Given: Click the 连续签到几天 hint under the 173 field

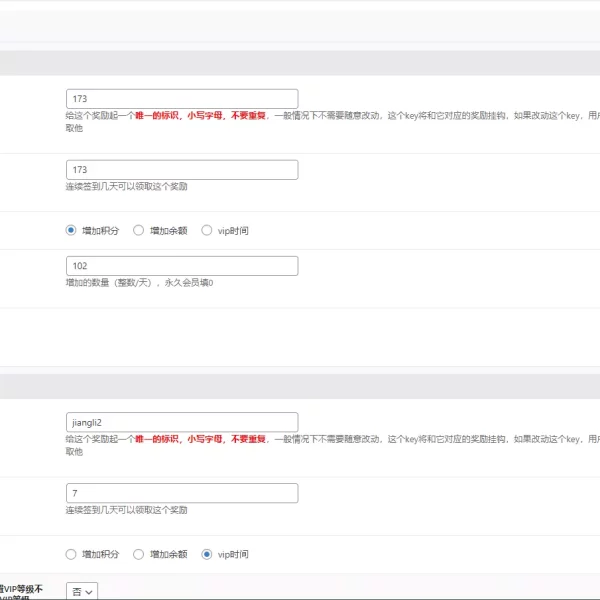Looking at the screenshot, I should pyautogui.click(x=126, y=186).
